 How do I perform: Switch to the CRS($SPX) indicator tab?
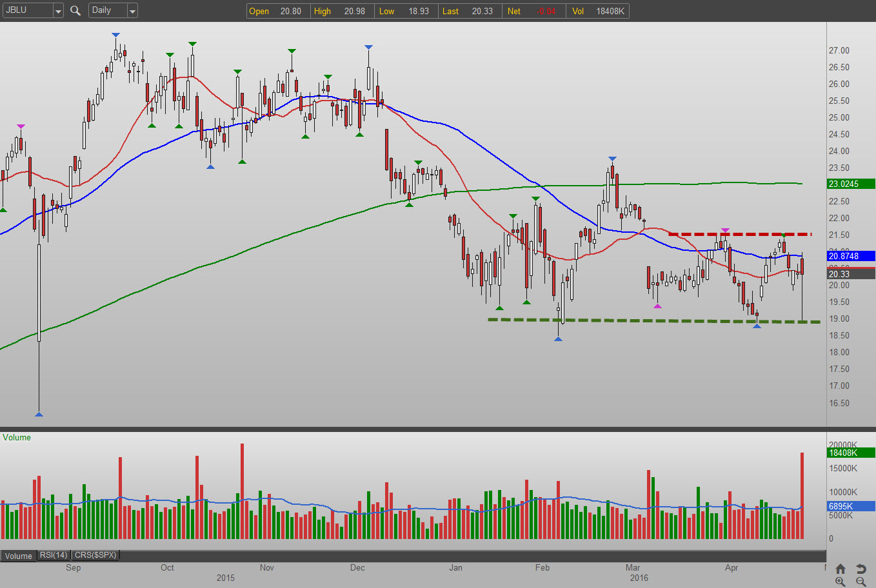(95, 555)
